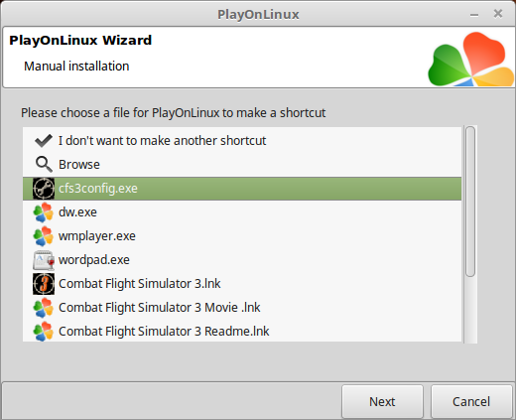
Task: Click the magnifying glass Browse icon
Action: tap(44, 165)
